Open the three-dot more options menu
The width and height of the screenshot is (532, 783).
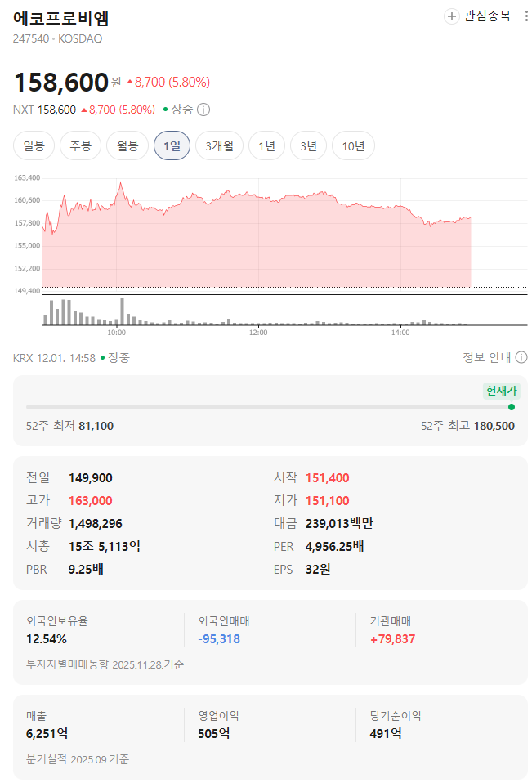click(526, 16)
